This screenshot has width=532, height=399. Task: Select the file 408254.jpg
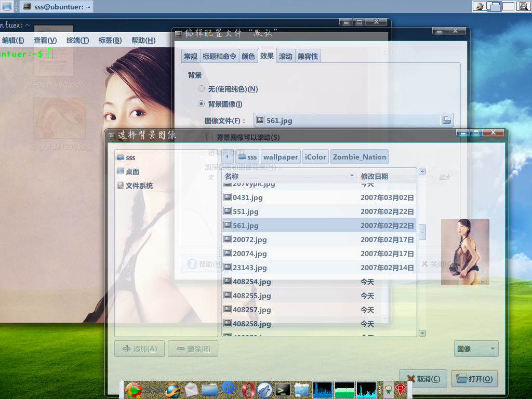pos(320,282)
